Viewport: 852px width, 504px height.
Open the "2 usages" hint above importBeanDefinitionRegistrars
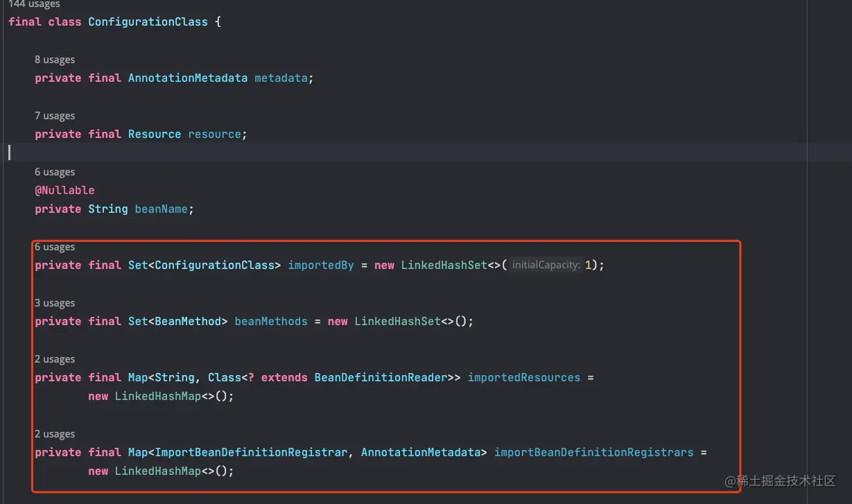[x=55, y=434]
